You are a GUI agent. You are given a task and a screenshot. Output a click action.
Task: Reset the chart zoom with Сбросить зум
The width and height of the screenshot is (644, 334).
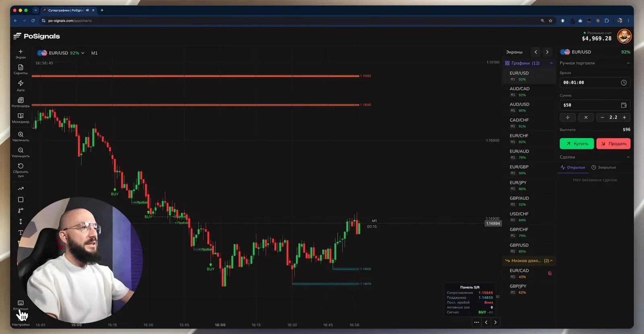[x=21, y=169]
